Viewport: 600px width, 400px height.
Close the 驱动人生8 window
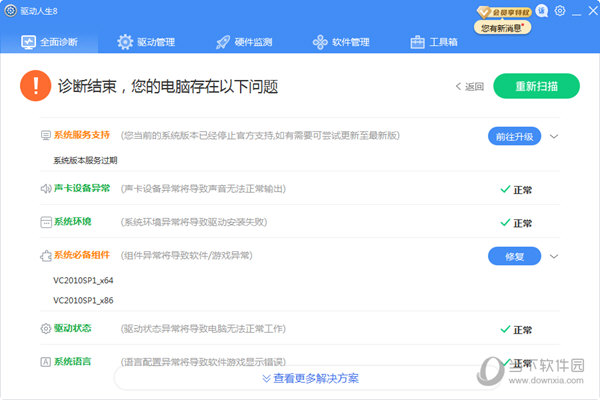tap(593, 11)
